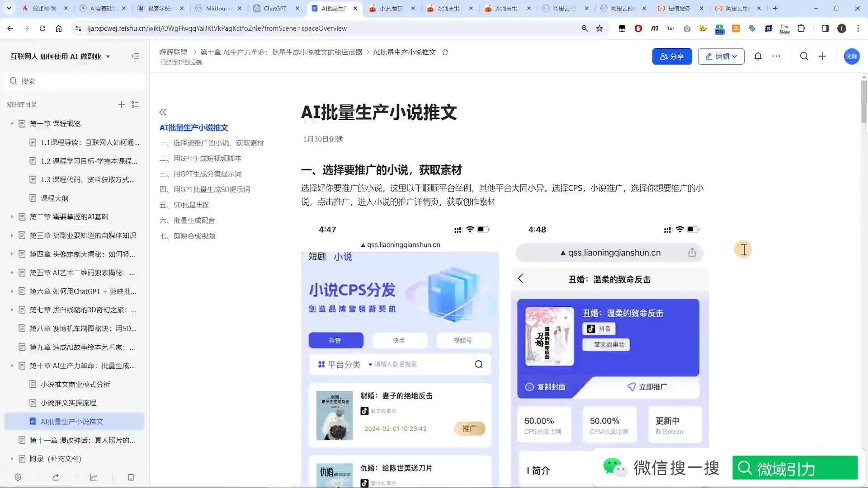The width and height of the screenshot is (868, 488).
Task: Open the notifications bell
Action: click(x=758, y=56)
